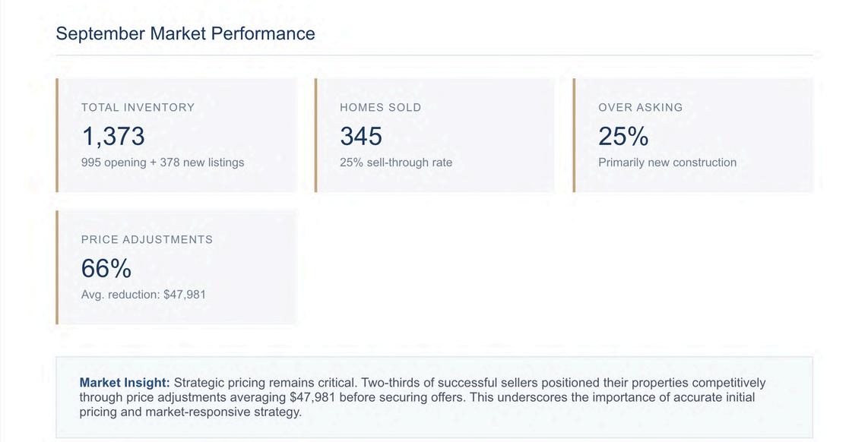The height and width of the screenshot is (442, 868).
Task: Click the 66% price adjustments figure
Action: [x=106, y=268]
